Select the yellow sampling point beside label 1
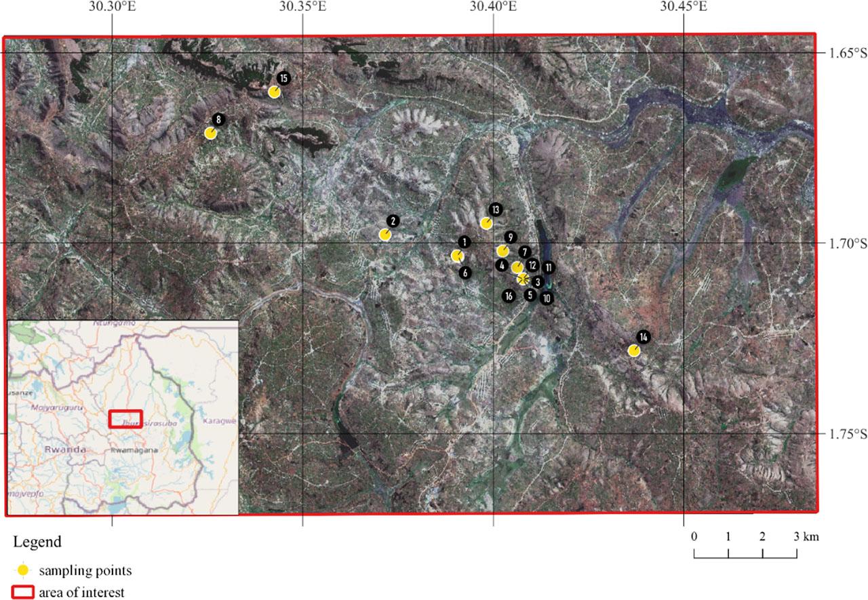 pos(456,256)
